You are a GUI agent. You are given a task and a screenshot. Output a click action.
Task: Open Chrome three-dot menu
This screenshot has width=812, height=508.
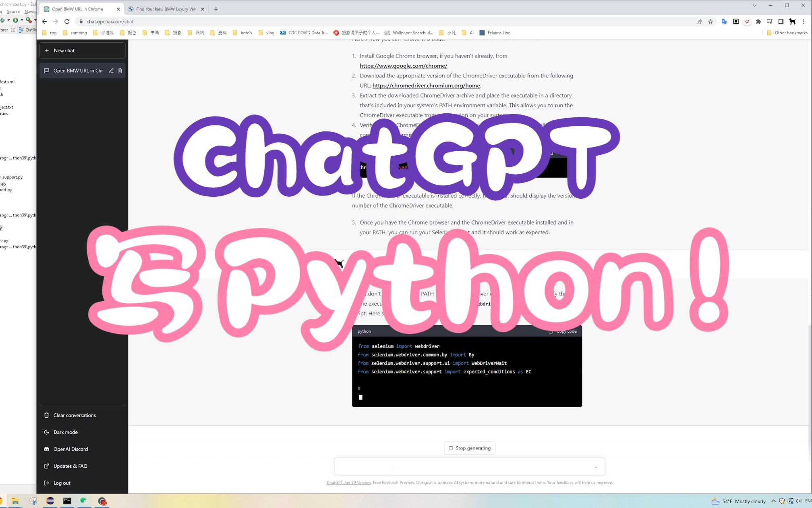click(804, 21)
